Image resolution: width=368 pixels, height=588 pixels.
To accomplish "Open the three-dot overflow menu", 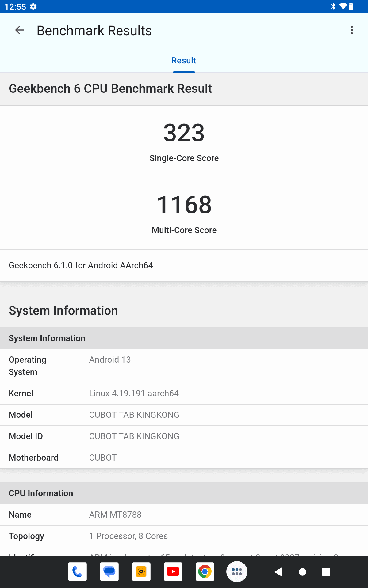I will (352, 30).
